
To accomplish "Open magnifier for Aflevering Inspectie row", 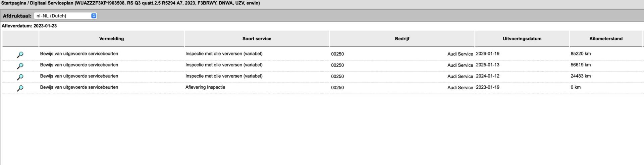I will (x=20, y=88).
